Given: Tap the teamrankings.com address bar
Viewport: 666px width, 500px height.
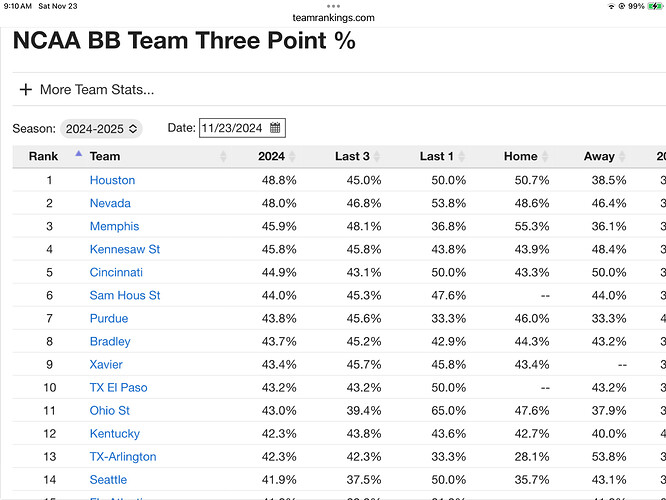Looking at the screenshot, I should coord(333,18).
